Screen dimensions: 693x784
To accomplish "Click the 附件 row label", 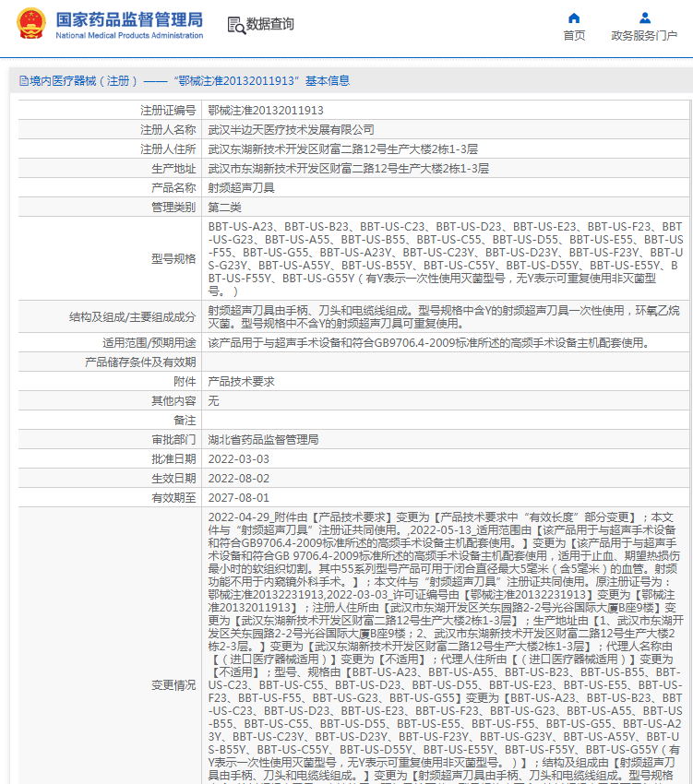I will (185, 382).
